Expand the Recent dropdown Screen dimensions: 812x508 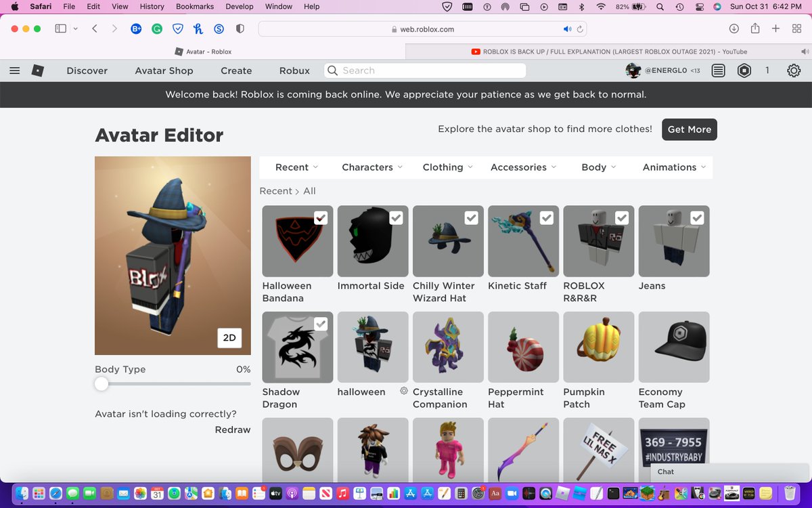click(296, 167)
